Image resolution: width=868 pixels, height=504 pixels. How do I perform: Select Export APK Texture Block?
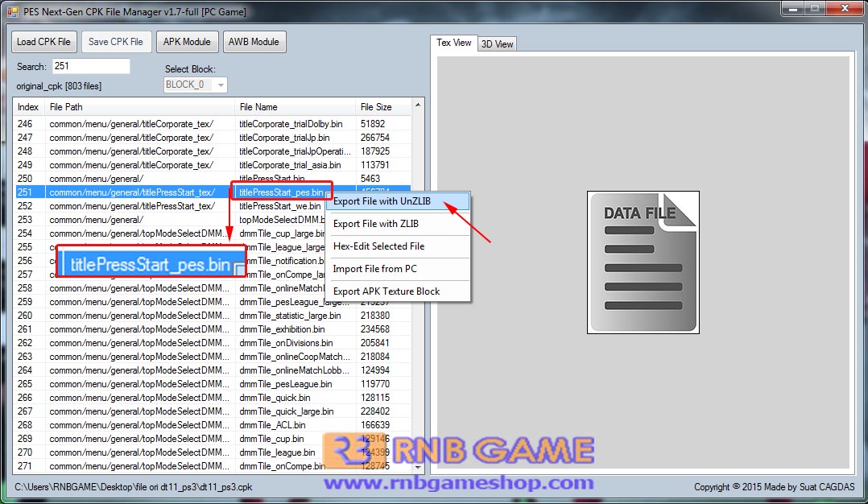[398, 291]
